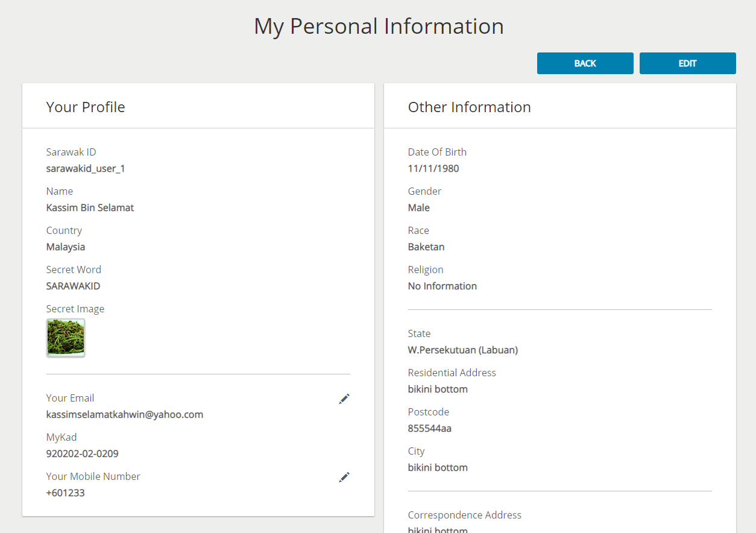The image size is (756, 533).
Task: Select the email kassimselamatkahwin@yahoo.com
Action: click(125, 414)
